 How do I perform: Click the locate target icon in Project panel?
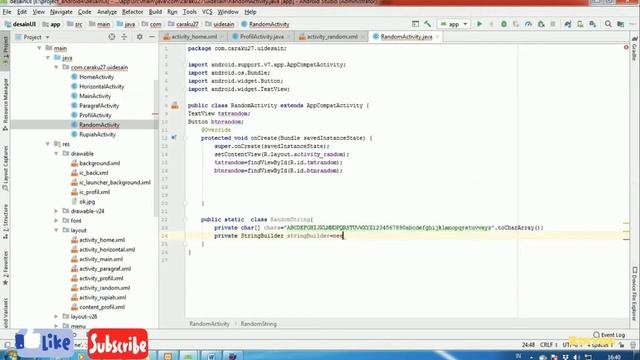pyautogui.click(x=111, y=37)
